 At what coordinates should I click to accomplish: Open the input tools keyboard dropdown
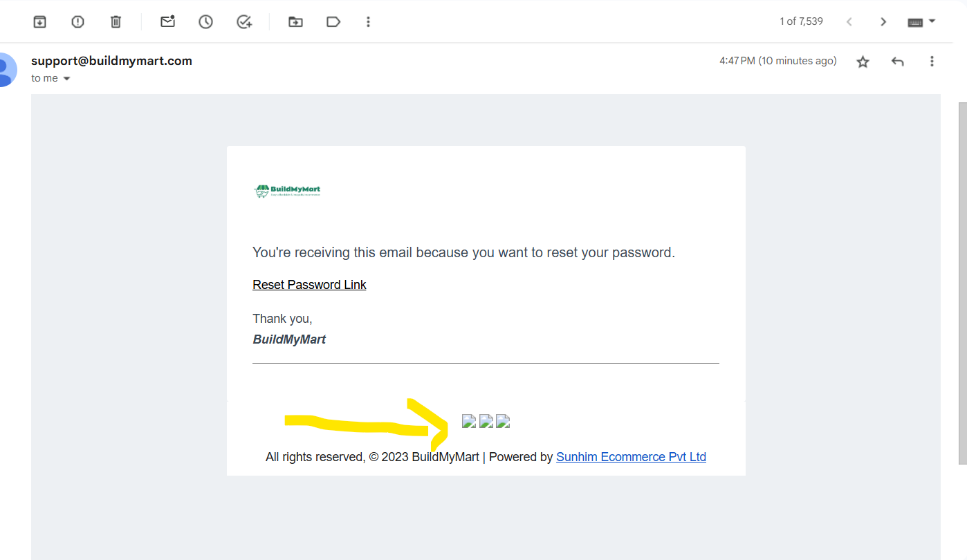pyautogui.click(x=921, y=21)
